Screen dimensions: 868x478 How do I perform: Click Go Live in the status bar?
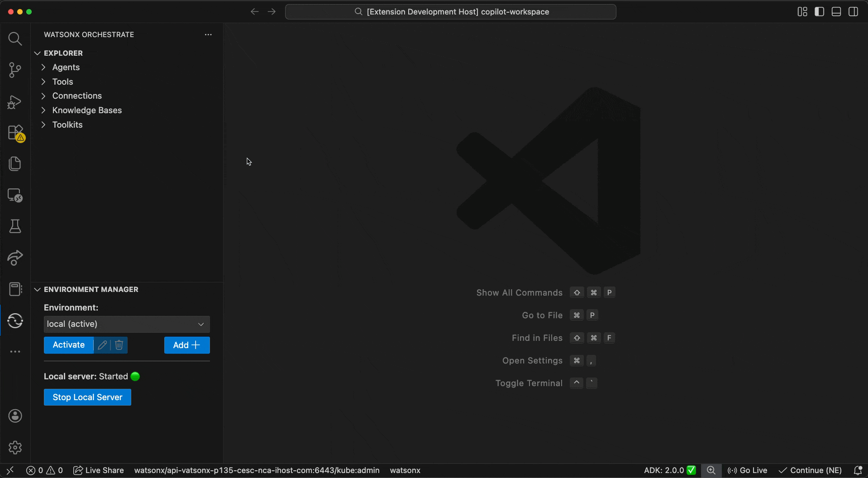748,470
